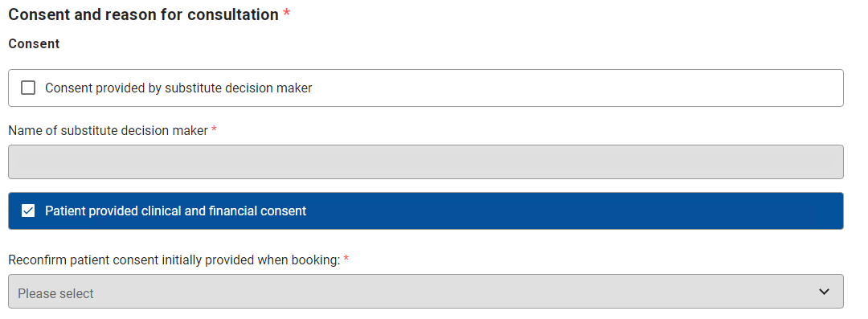Click the red asterisk after 'decision maker' label

[x=214, y=129]
